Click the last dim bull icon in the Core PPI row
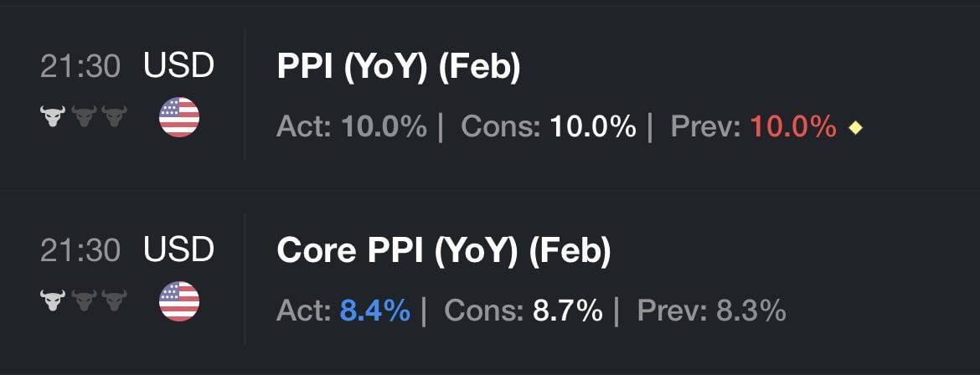The width and height of the screenshot is (980, 375). [114, 301]
